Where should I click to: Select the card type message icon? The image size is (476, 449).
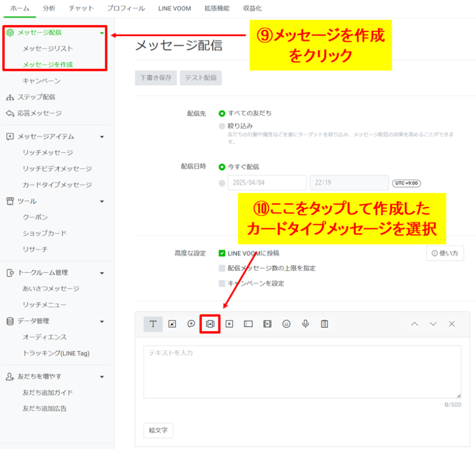209,324
